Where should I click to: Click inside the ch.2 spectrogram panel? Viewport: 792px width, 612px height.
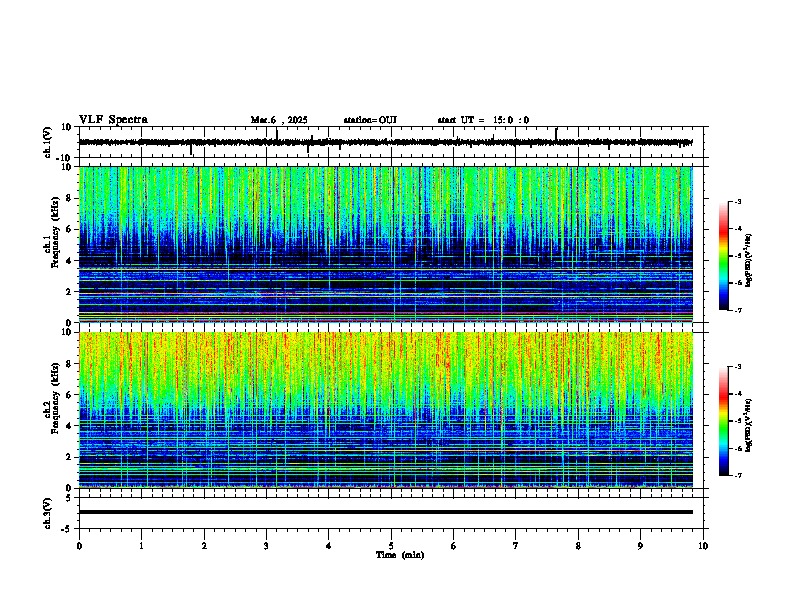pos(385,410)
